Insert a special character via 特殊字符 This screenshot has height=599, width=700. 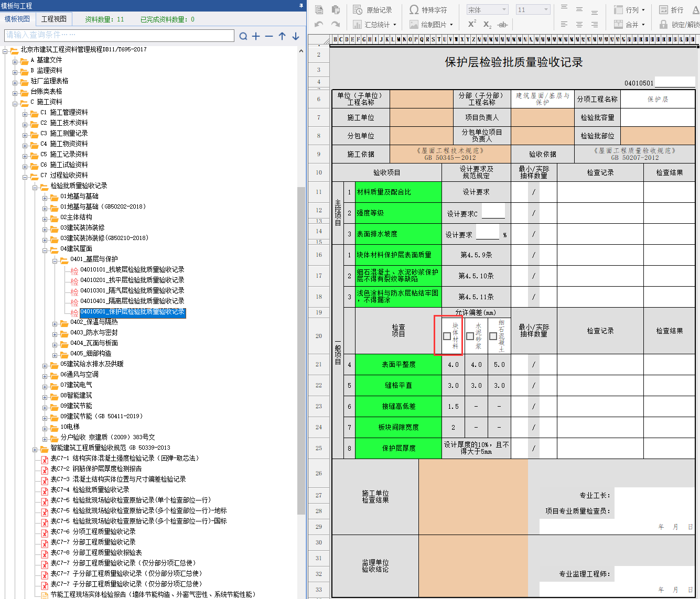click(428, 10)
